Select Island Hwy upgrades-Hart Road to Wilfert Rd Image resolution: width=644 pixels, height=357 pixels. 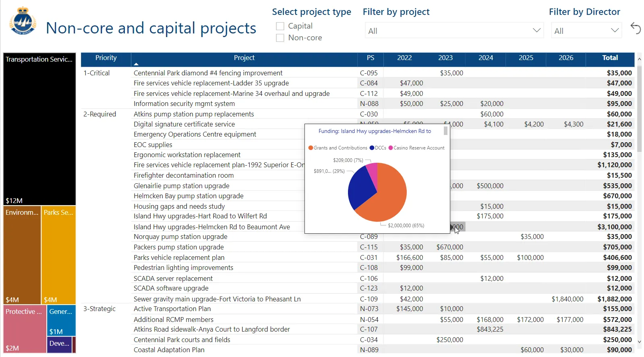pos(200,216)
